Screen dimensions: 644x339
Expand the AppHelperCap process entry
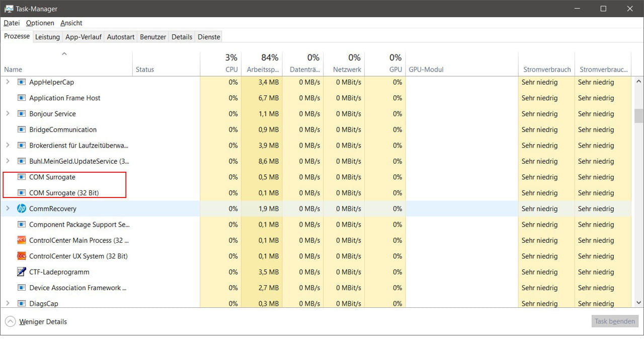(x=7, y=82)
